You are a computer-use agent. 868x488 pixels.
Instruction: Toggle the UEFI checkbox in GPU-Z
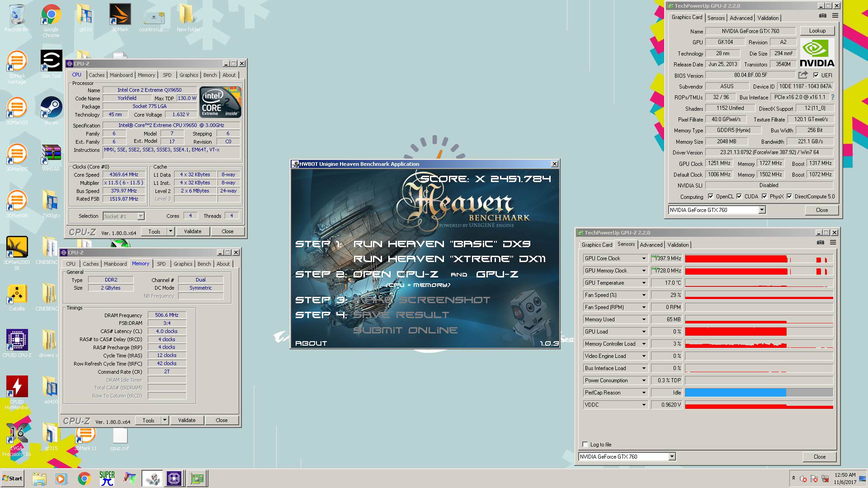pyautogui.click(x=816, y=75)
